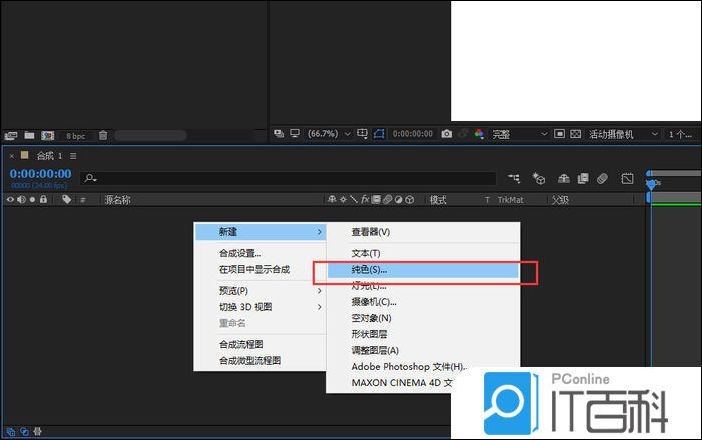This screenshot has width=702, height=440.
Task: Click the blue current time indicator marker
Action: click(651, 184)
